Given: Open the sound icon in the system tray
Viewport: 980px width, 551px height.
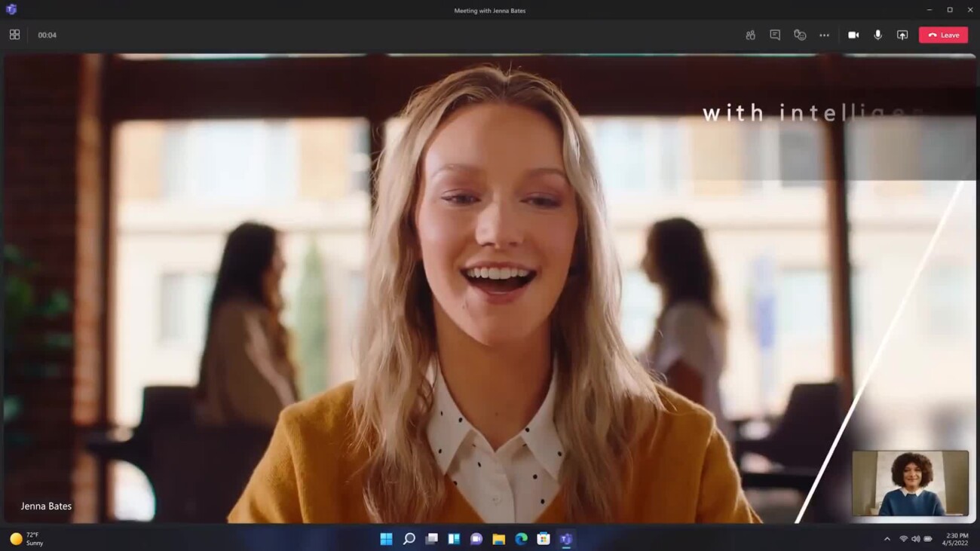Looking at the screenshot, I should [x=915, y=539].
